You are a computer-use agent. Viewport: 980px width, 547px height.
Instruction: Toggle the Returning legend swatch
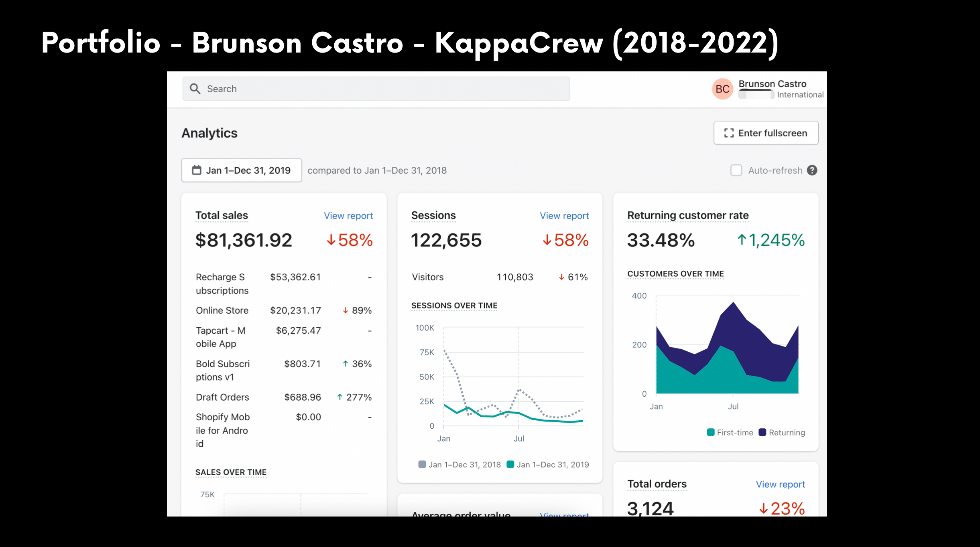762,432
